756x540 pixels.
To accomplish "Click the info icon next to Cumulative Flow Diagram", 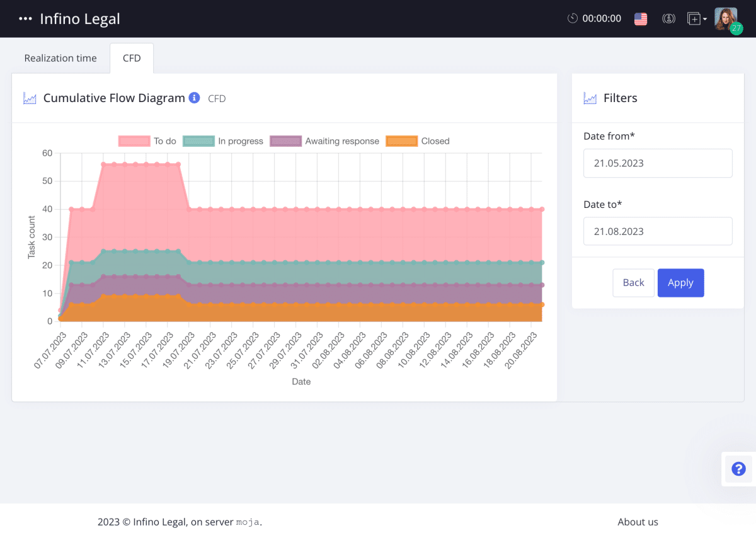I will pos(194,98).
